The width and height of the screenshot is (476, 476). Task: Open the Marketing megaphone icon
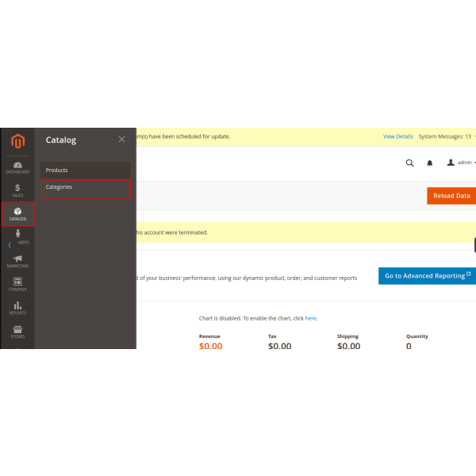pos(17,261)
